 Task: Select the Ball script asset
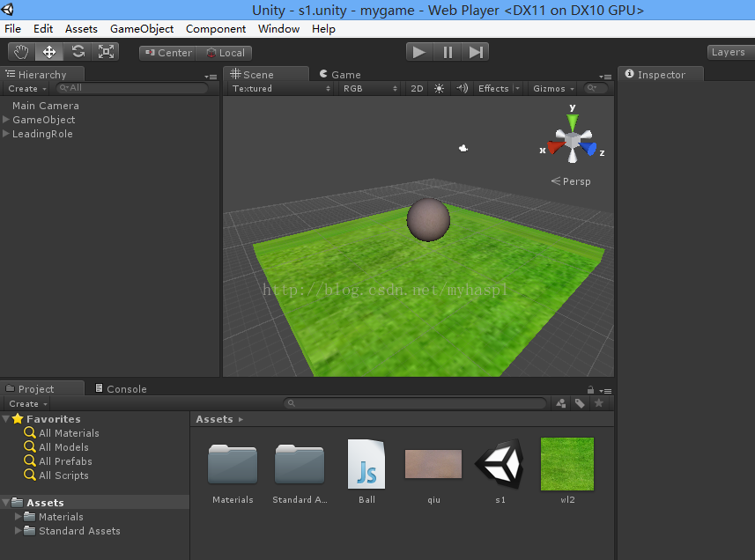[x=366, y=471]
